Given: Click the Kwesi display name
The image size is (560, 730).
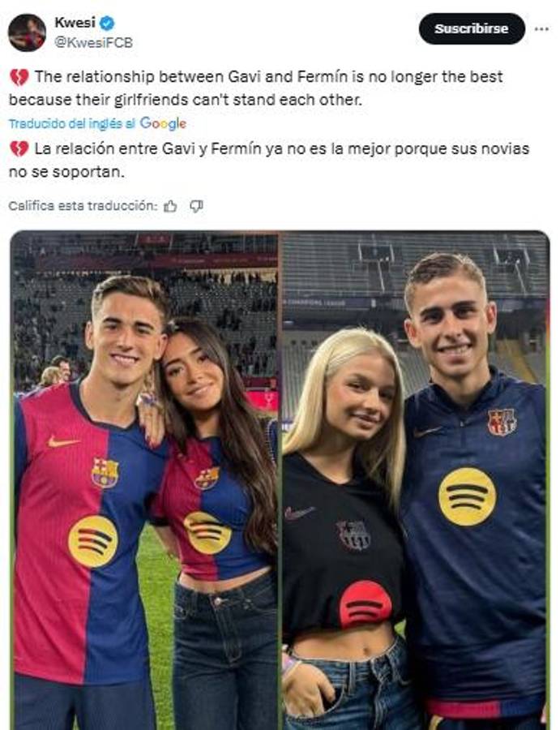Looking at the screenshot, I should tap(75, 19).
